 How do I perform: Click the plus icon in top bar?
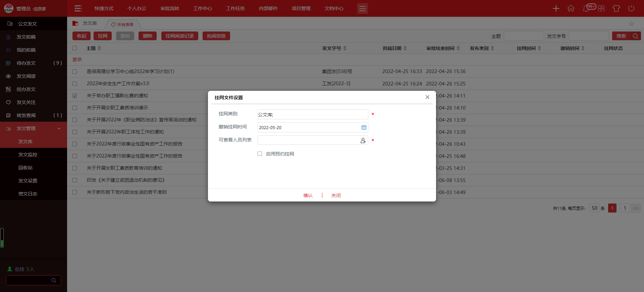[556, 8]
